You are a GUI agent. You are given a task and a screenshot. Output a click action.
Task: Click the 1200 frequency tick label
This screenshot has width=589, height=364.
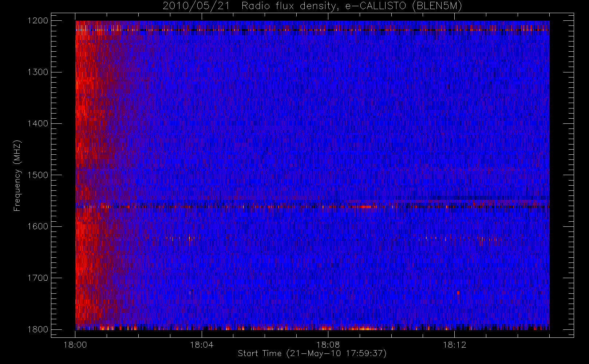click(38, 21)
